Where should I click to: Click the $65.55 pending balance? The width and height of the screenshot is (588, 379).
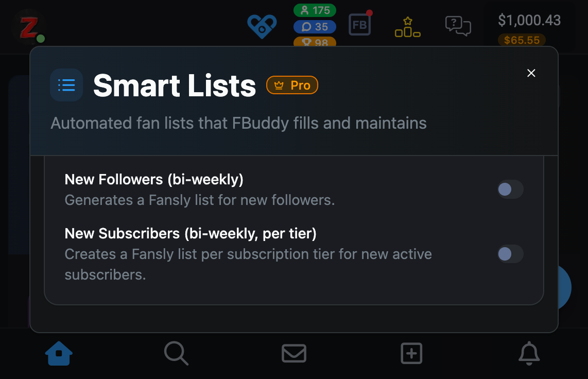522,40
